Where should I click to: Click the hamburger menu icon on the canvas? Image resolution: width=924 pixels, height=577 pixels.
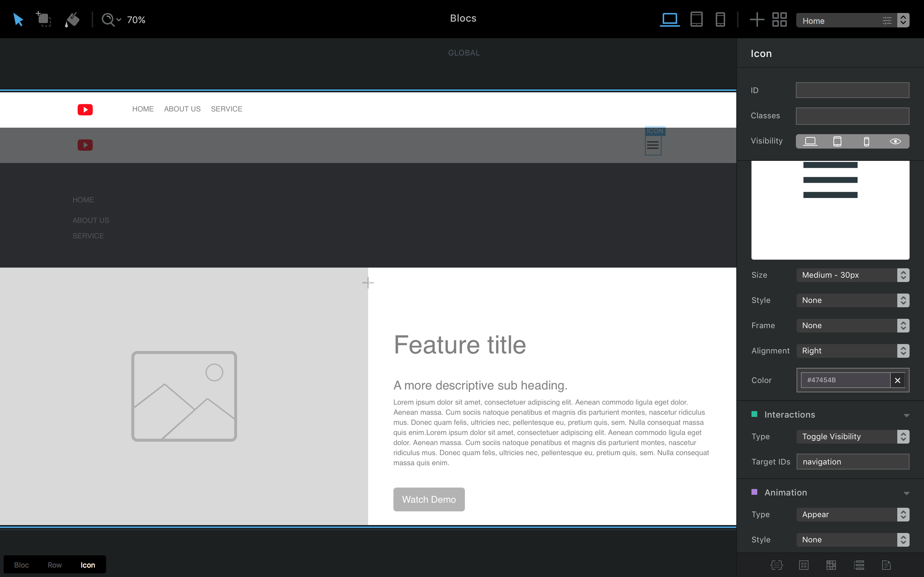(653, 145)
